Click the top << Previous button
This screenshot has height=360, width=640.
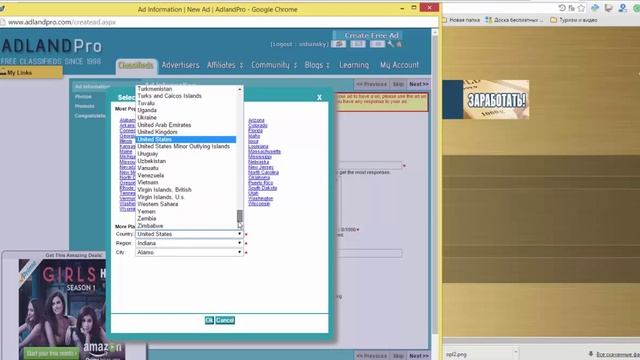371,84
